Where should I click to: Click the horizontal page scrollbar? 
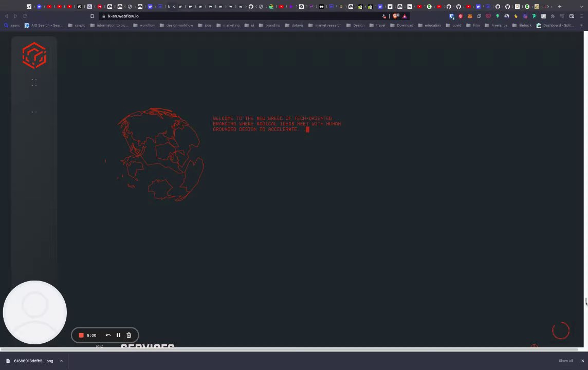pos(289,349)
